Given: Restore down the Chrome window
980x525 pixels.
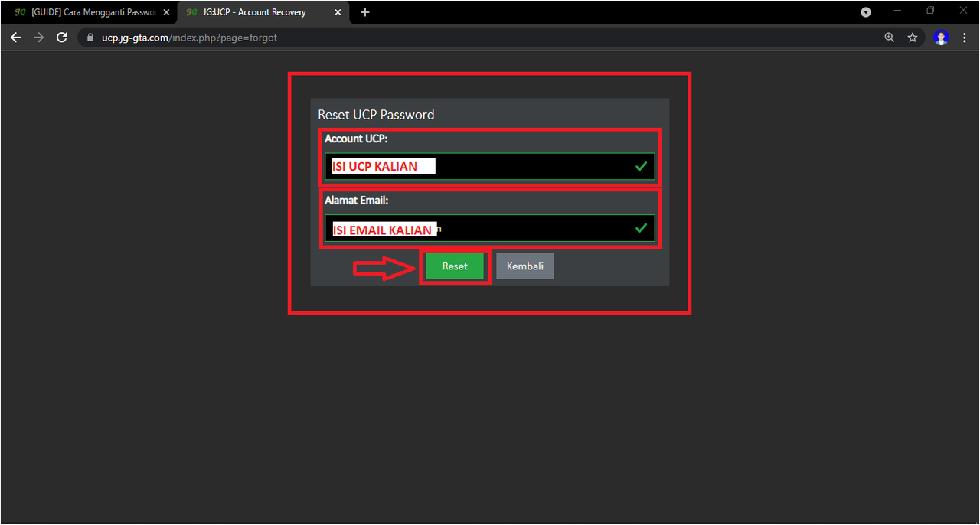Looking at the screenshot, I should (x=930, y=11).
